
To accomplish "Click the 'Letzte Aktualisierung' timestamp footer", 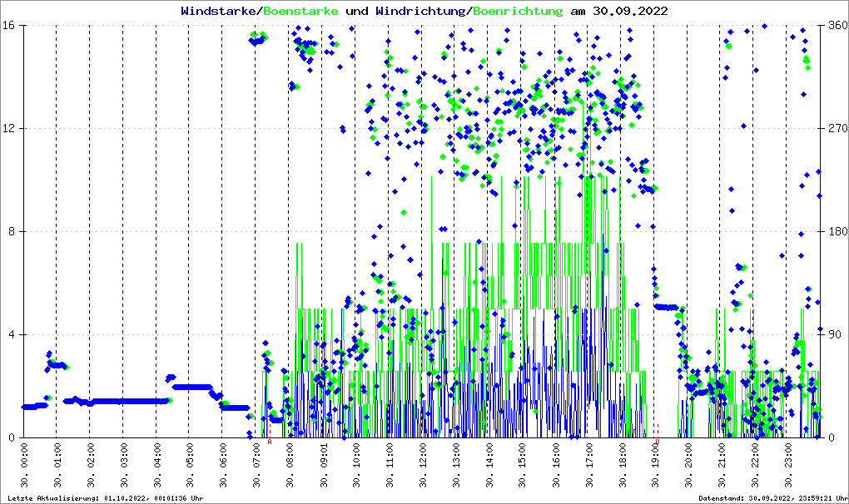I will [x=106, y=498].
